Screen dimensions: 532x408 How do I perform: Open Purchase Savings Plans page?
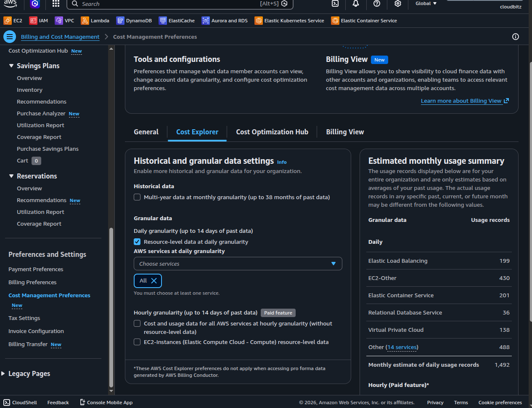pos(48,149)
